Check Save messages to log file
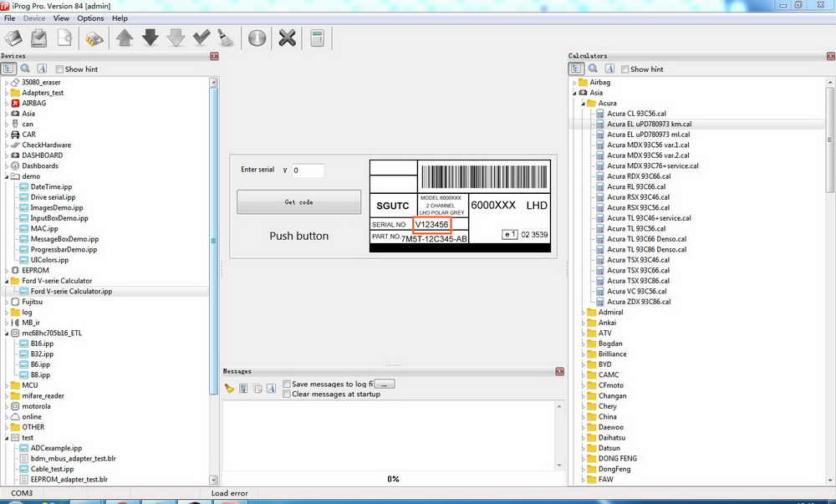This screenshot has height=504, width=836. [287, 384]
